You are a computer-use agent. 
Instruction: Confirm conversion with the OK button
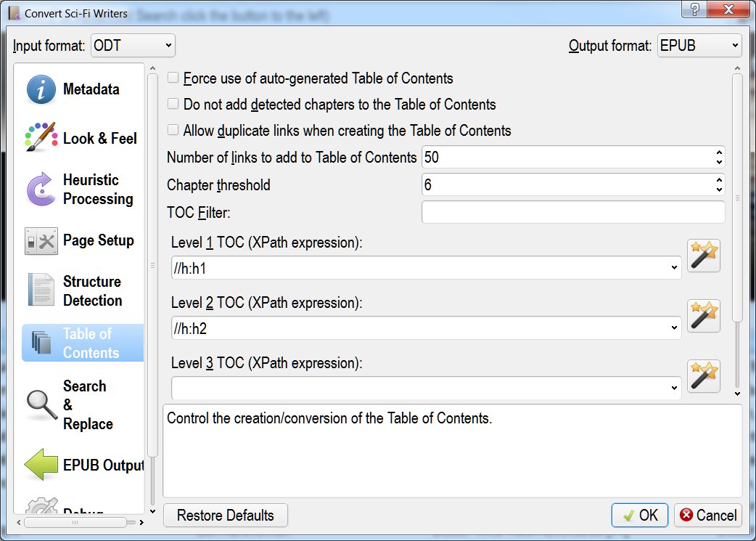coord(641,516)
